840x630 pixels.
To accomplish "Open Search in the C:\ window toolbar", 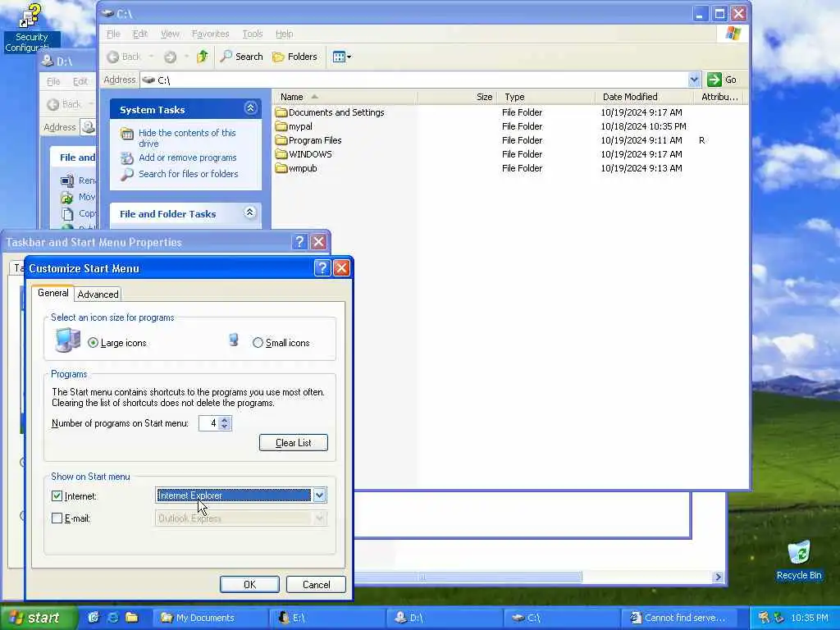I will [x=242, y=57].
